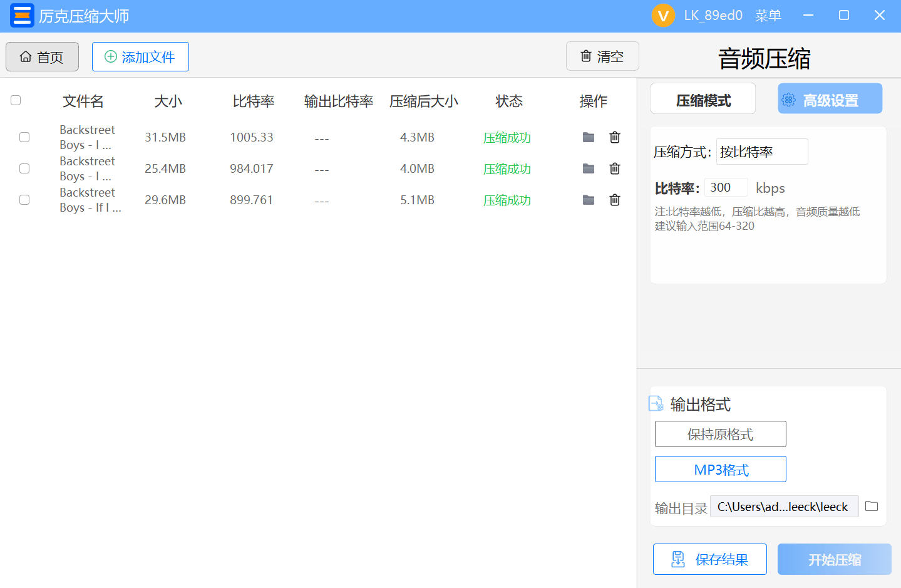Delete the 31.5MB file row
The height and width of the screenshot is (588, 901).
click(x=615, y=137)
